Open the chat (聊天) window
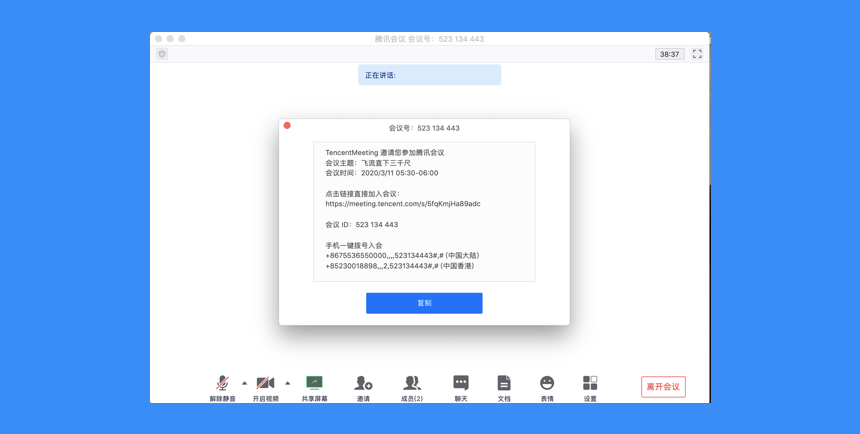 point(461,388)
